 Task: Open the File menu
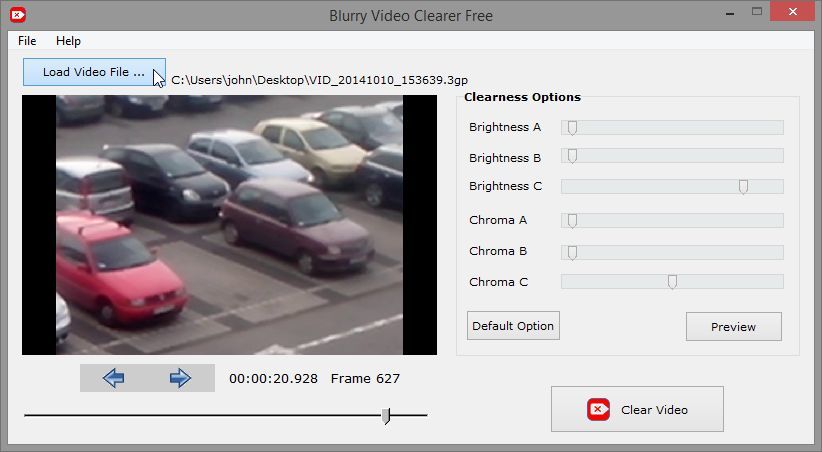click(x=27, y=41)
